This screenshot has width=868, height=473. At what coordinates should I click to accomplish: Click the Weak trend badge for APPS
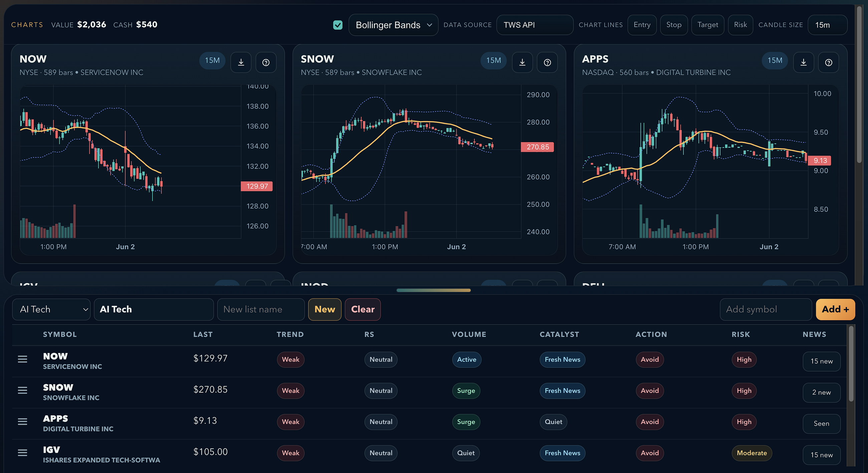coord(290,422)
